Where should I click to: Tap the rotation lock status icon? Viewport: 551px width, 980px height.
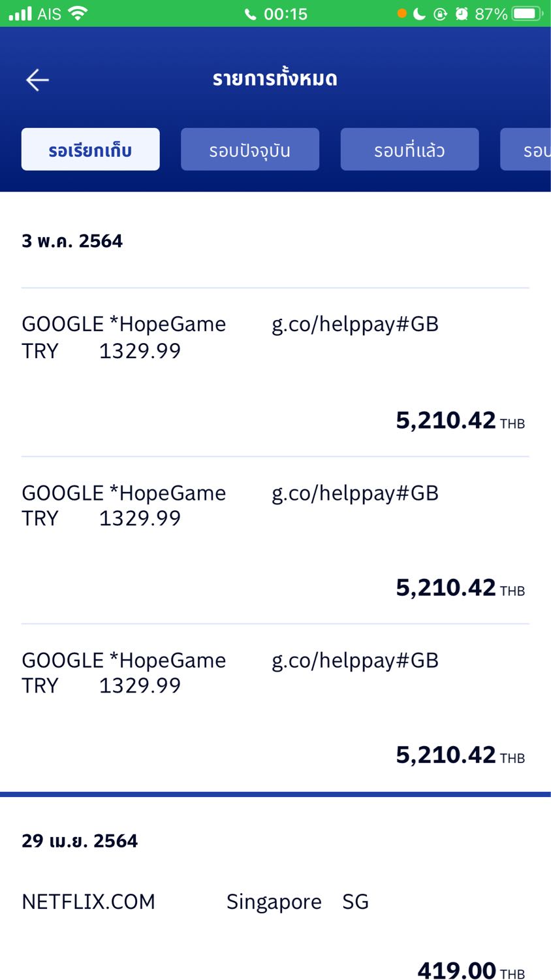pyautogui.click(x=441, y=14)
